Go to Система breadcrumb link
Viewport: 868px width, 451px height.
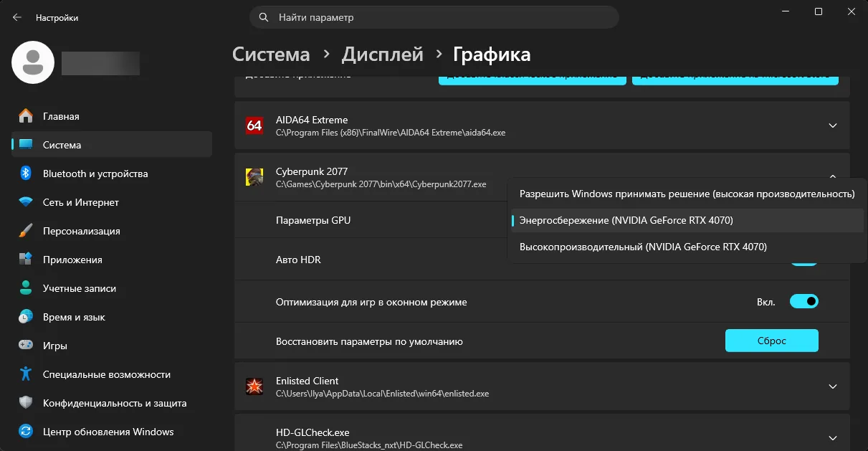(x=272, y=54)
